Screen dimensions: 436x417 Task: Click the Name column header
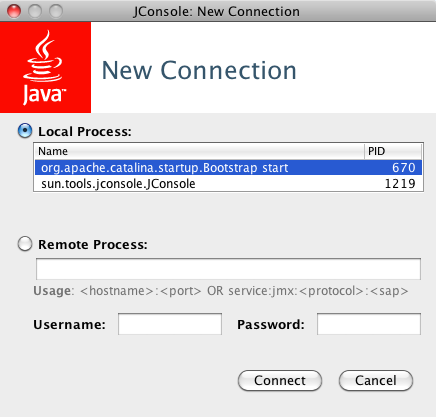pyautogui.click(x=199, y=151)
